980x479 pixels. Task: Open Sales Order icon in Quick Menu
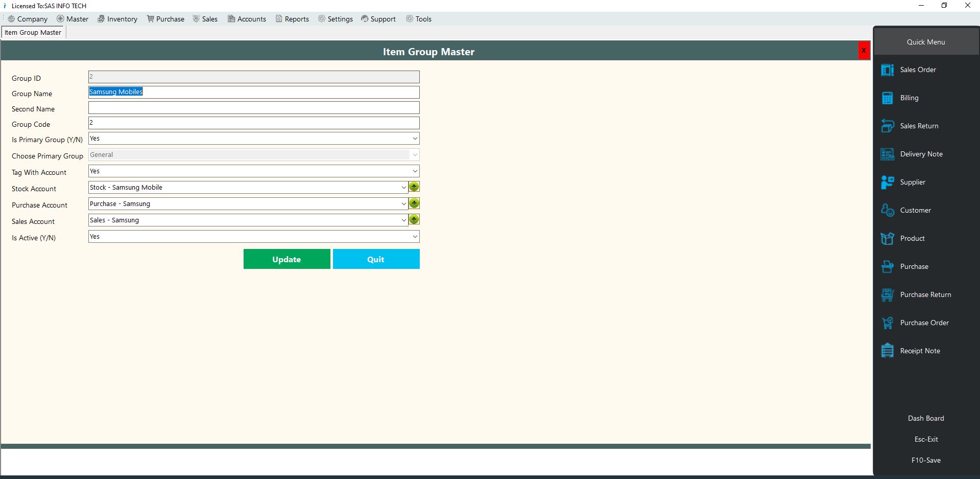point(888,70)
